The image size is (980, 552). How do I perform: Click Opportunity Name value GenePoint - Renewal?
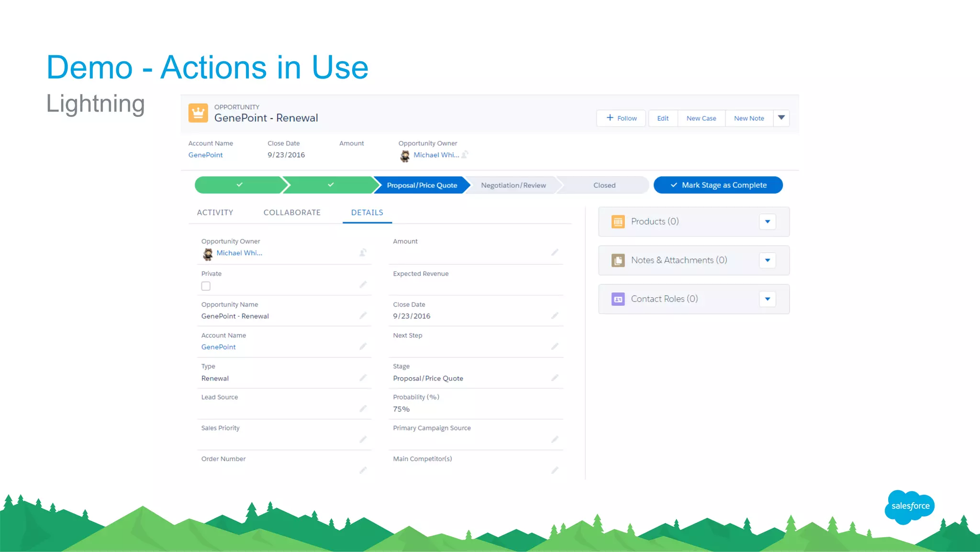click(235, 316)
